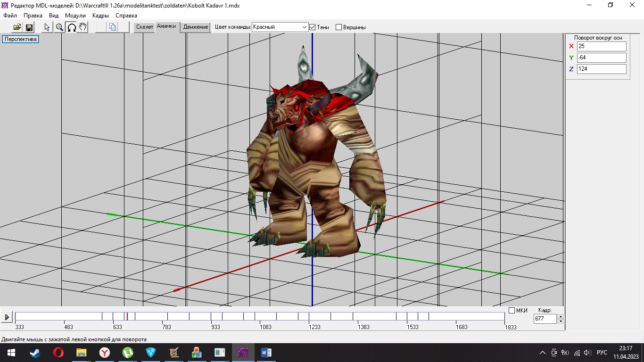Open Microsoft Word from the taskbar
644x362 pixels.
pyautogui.click(x=266, y=353)
